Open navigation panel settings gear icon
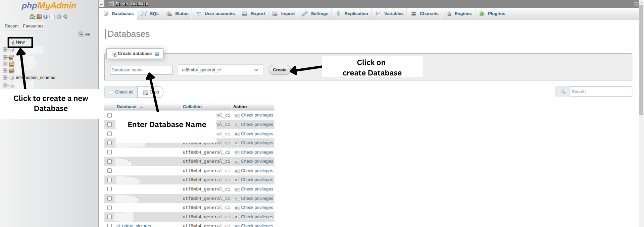This screenshot has height=227, width=644. (x=59, y=16)
